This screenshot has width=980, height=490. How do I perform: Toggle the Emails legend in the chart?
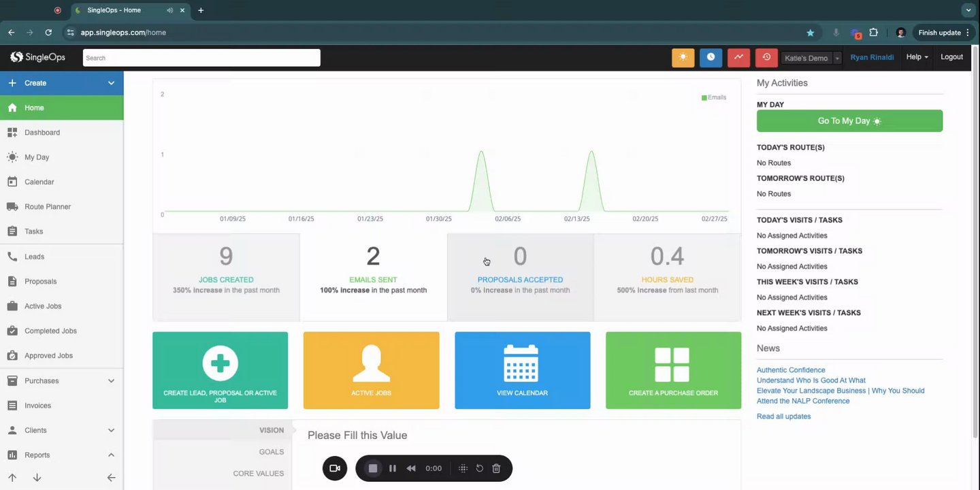(714, 97)
